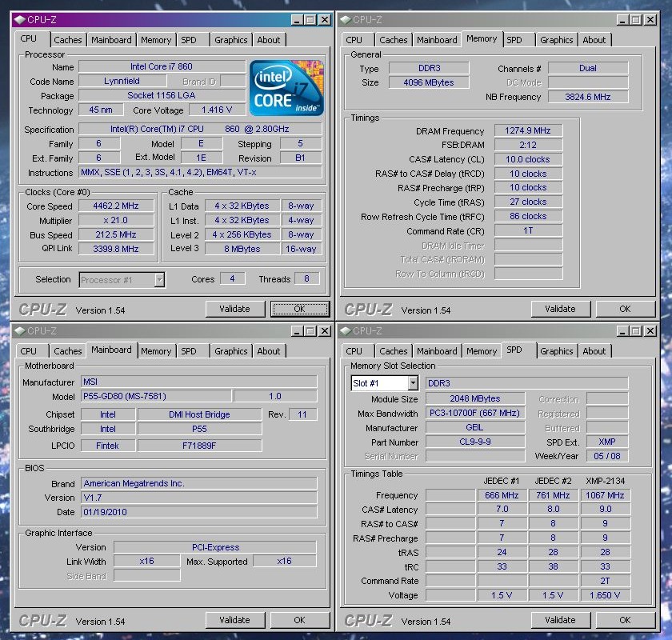Click the CPU-Z title icon in the top-left window
The image size is (672, 640).
coord(20,20)
